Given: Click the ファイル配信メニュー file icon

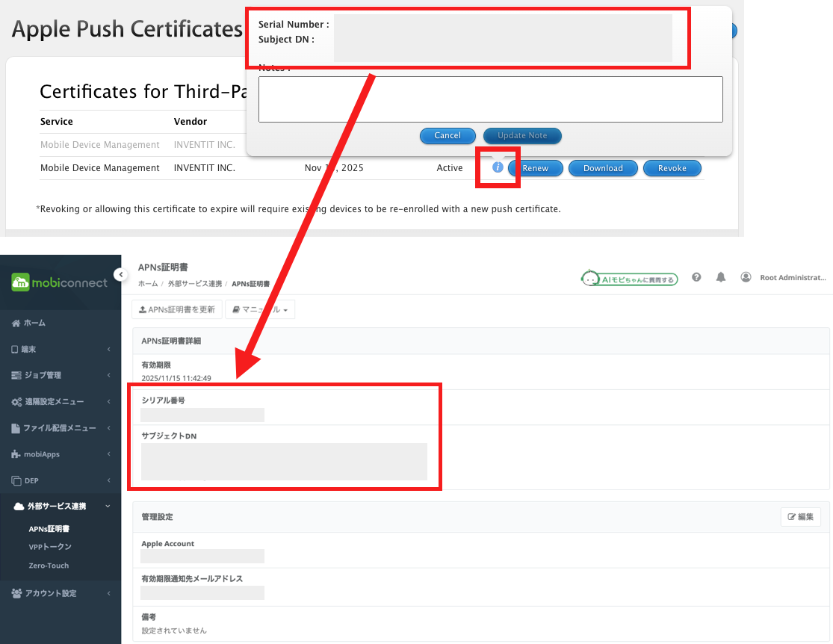Looking at the screenshot, I should (16, 428).
